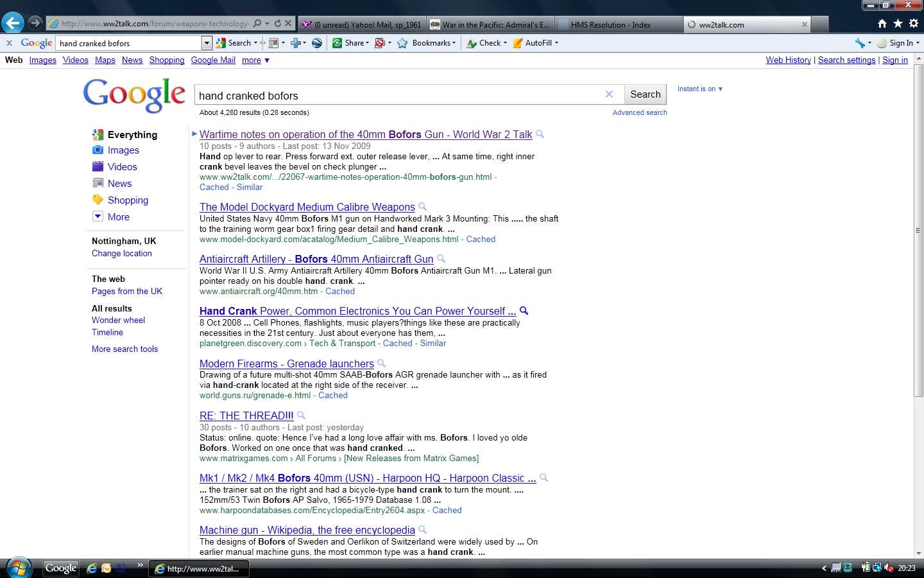
Task: Go back with the browser back arrow
Action: pyautogui.click(x=12, y=23)
